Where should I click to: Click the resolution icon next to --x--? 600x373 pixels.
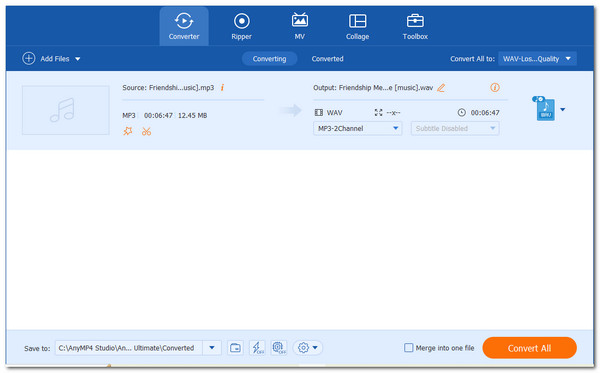tap(378, 112)
